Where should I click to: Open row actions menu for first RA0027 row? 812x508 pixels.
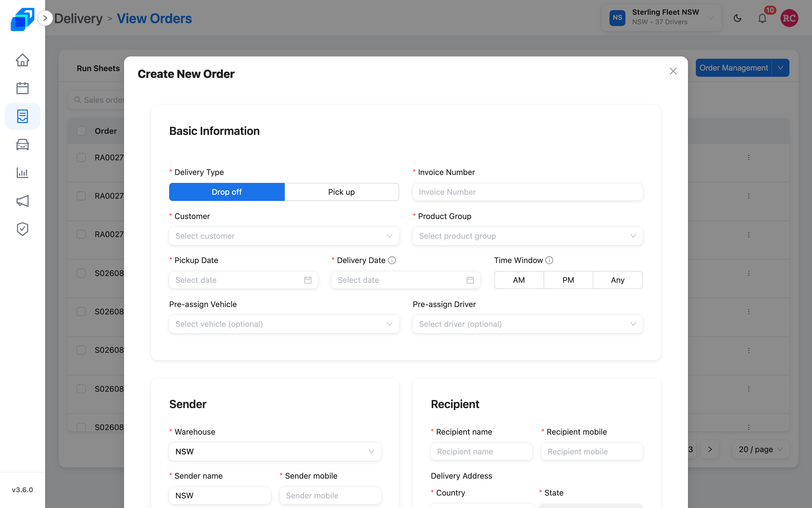tap(749, 157)
